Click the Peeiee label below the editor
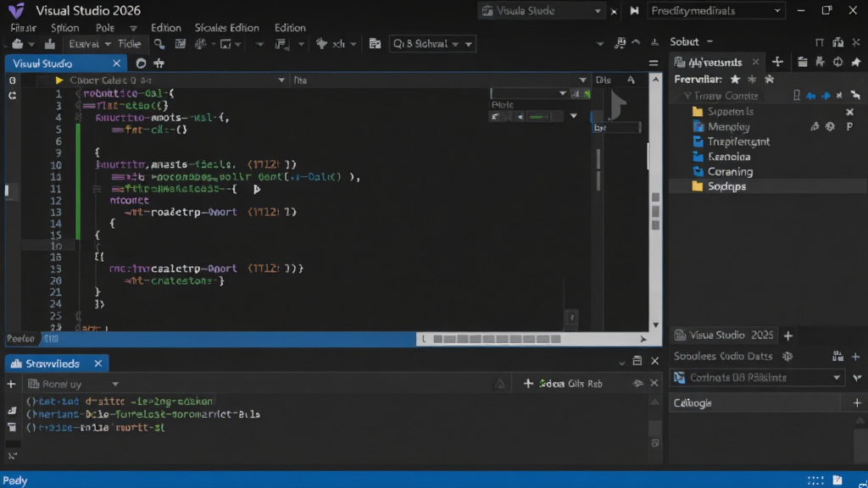The image size is (868, 488). coord(20,339)
